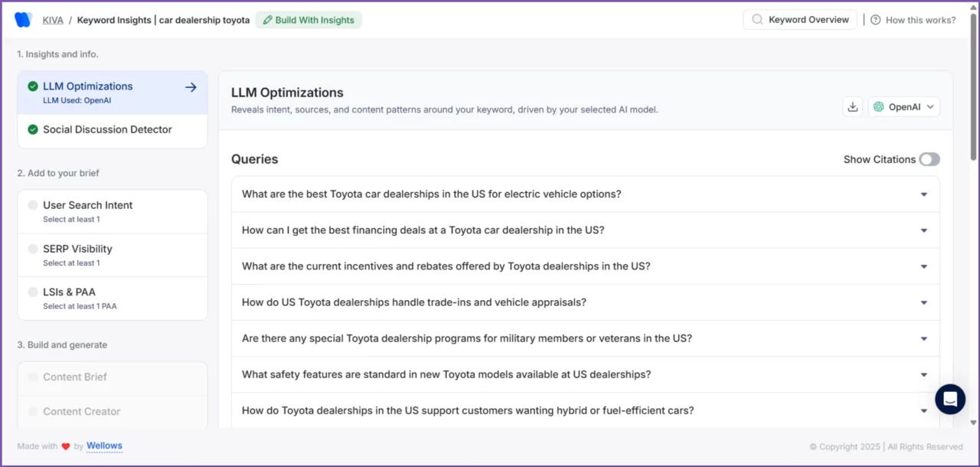Screen dimensions: 980x467
Task: Click the KIVA breadcrumb link
Action: tap(53, 20)
